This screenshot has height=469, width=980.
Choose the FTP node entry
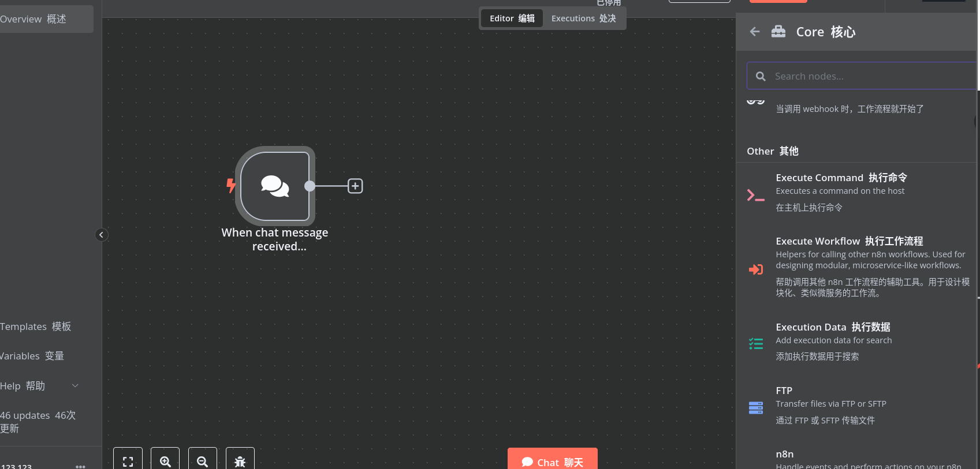(x=856, y=406)
